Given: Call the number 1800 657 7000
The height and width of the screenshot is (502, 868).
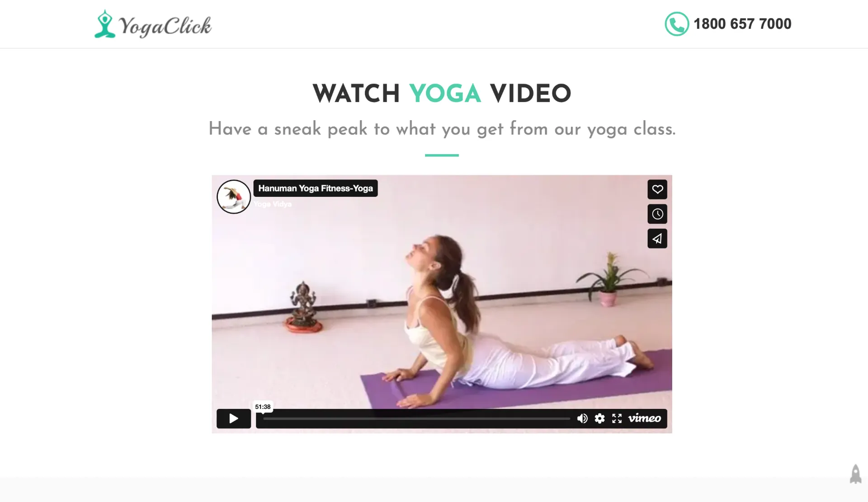Looking at the screenshot, I should tap(742, 24).
